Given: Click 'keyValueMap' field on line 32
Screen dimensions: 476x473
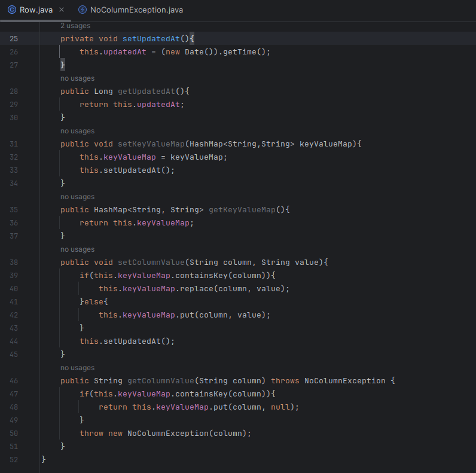Looking at the screenshot, I should 130,157.
